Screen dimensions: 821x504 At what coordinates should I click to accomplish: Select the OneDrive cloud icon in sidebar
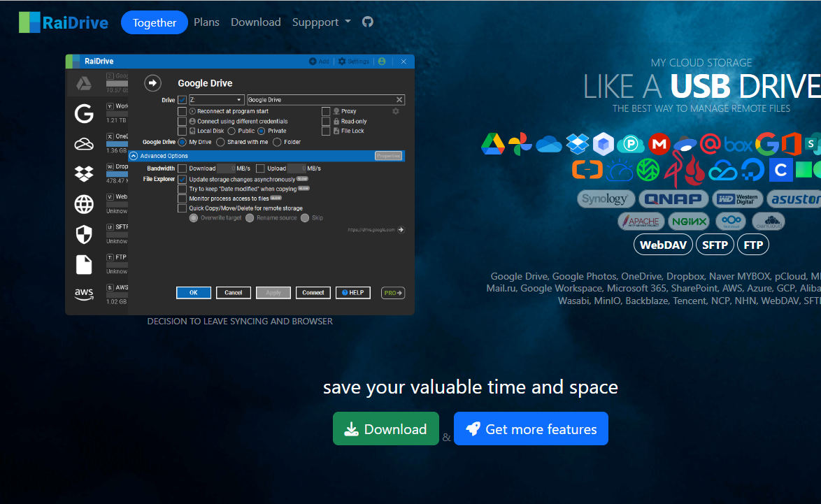84,144
